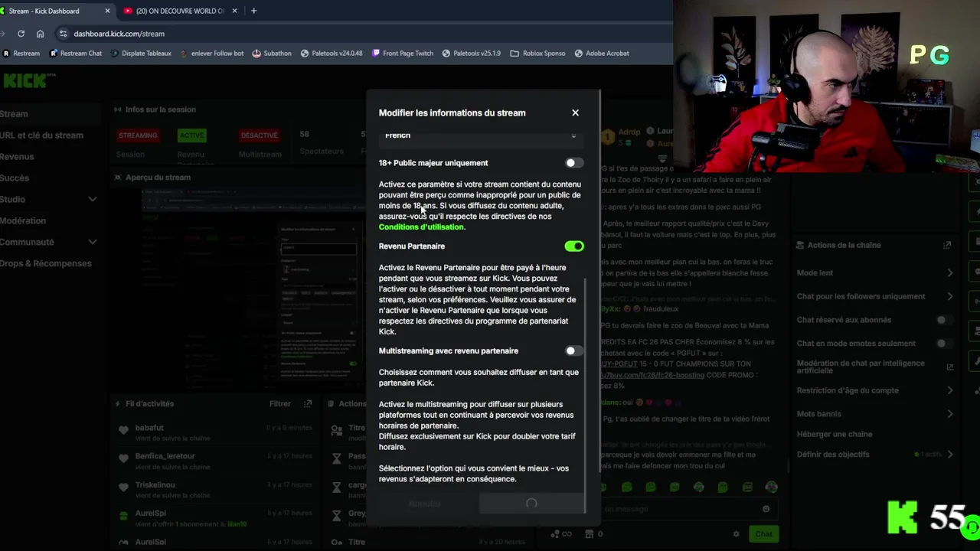Open Revenus in the sidebar
This screenshot has height=551, width=980.
(x=17, y=157)
